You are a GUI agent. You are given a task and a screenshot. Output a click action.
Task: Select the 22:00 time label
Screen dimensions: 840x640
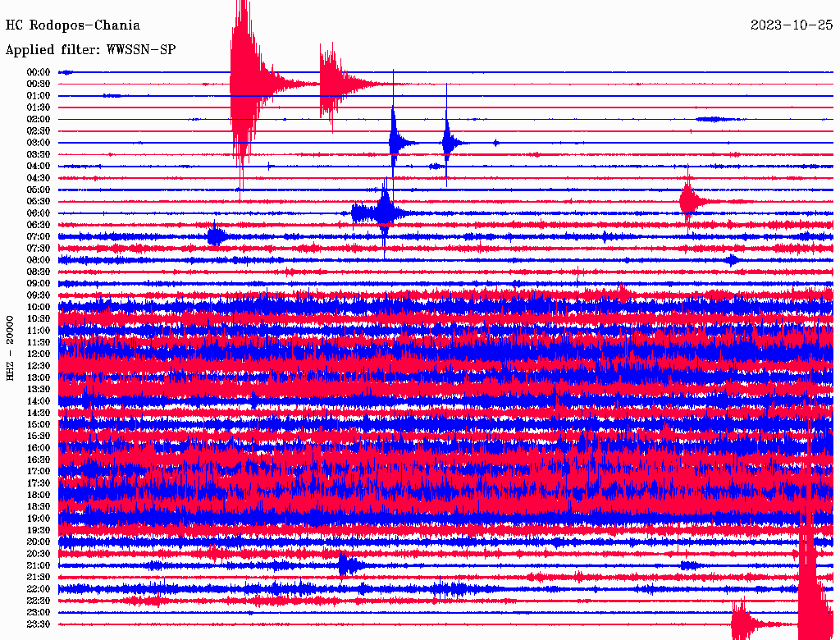[39, 589]
